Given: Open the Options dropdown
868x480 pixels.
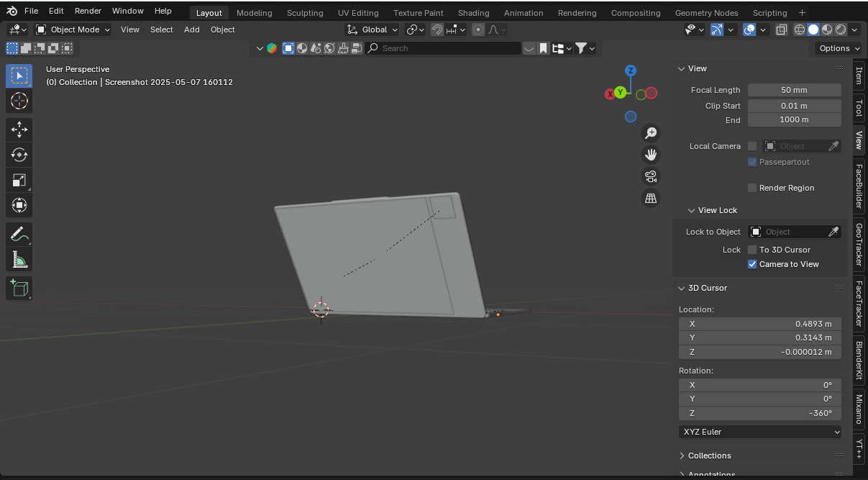Looking at the screenshot, I should click(839, 48).
